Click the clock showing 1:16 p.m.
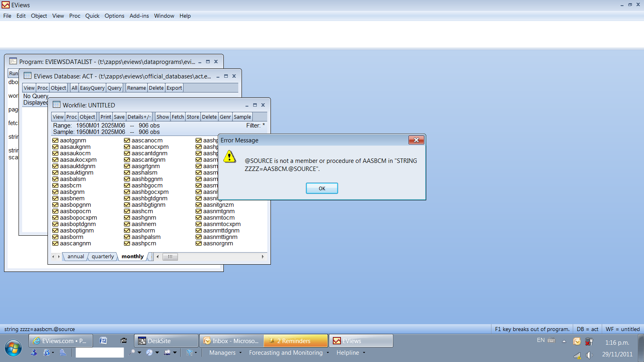This screenshot has height=362, width=644. click(617, 343)
